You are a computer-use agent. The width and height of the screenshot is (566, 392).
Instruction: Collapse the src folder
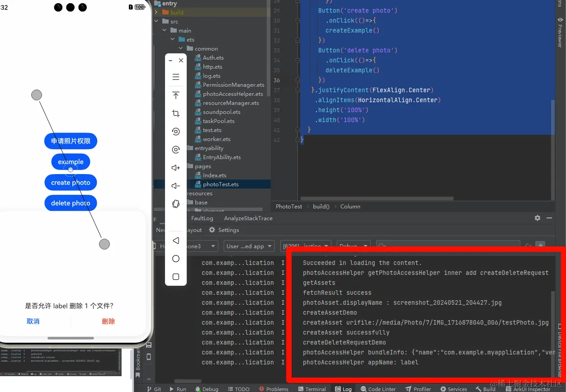coord(156,21)
